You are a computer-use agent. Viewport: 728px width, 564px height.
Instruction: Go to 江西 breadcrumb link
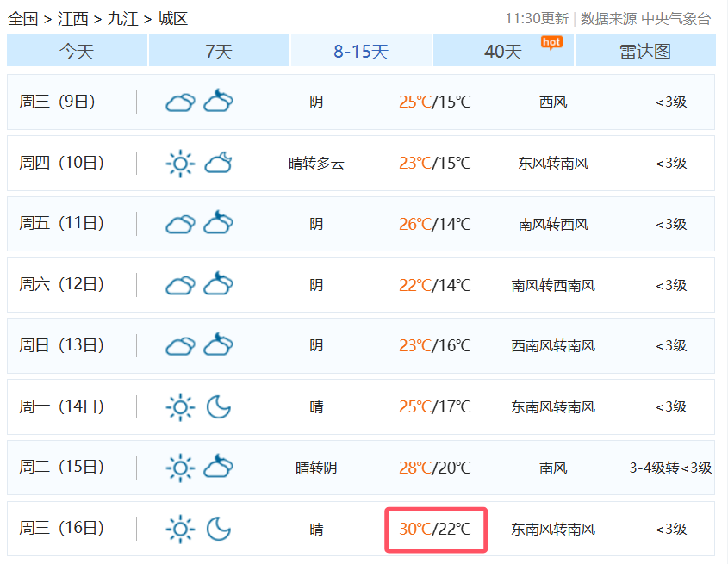[x=73, y=19]
